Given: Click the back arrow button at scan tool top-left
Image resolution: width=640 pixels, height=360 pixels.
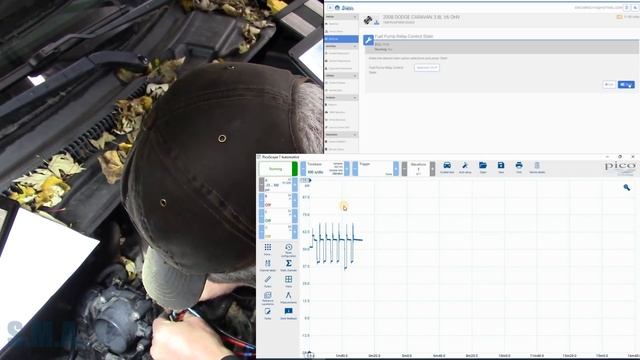Looking at the screenshot, I should click(x=330, y=8).
